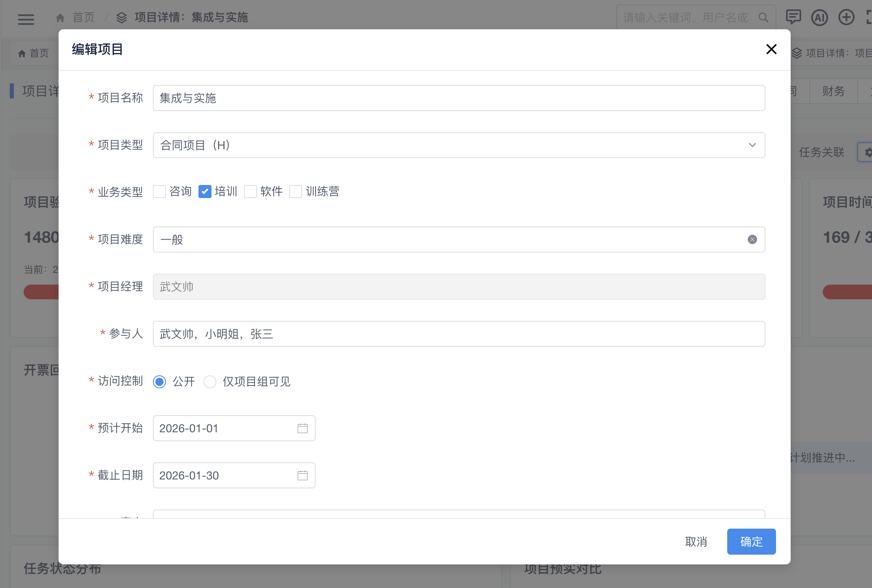Click the 预计开始 date field
The height and width of the screenshot is (588, 872).
(x=234, y=428)
